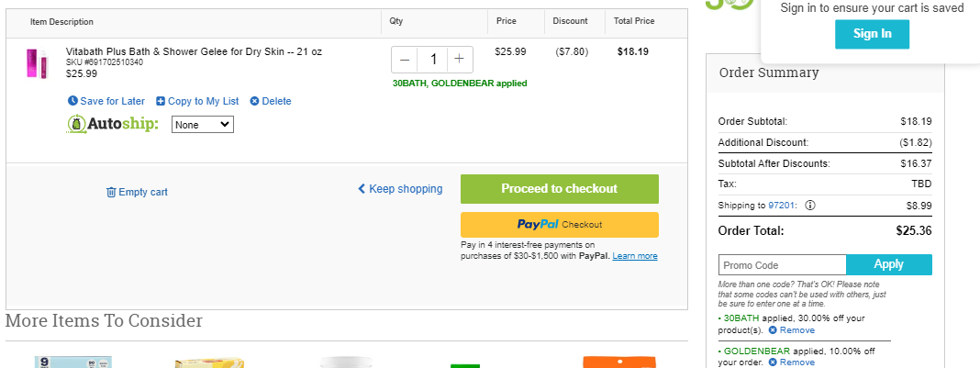
Task: Click the Empty cart trash icon
Action: point(111,193)
